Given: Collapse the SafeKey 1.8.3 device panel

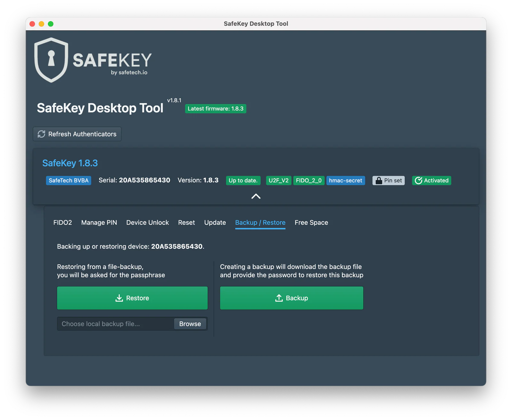Looking at the screenshot, I should click(256, 196).
